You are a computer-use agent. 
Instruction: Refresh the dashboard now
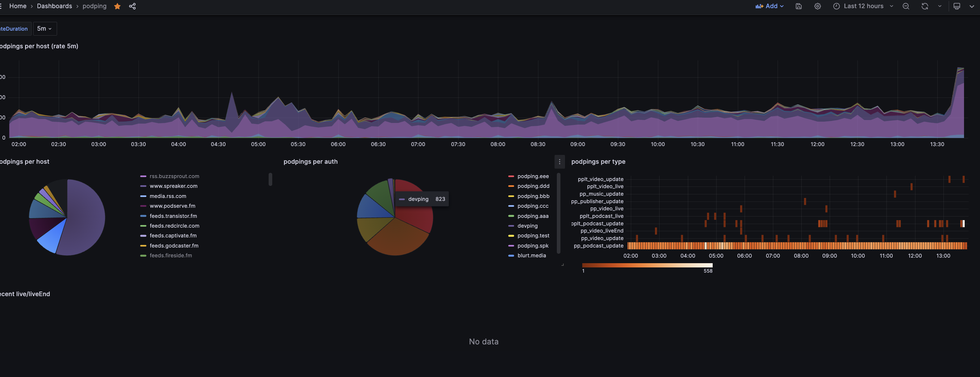pos(925,6)
